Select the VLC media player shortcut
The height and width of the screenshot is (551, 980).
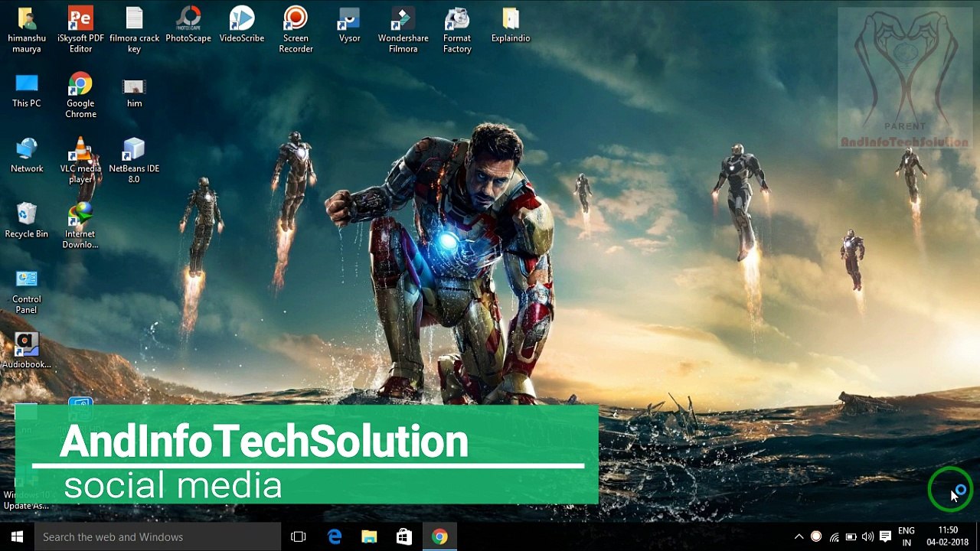[80, 161]
